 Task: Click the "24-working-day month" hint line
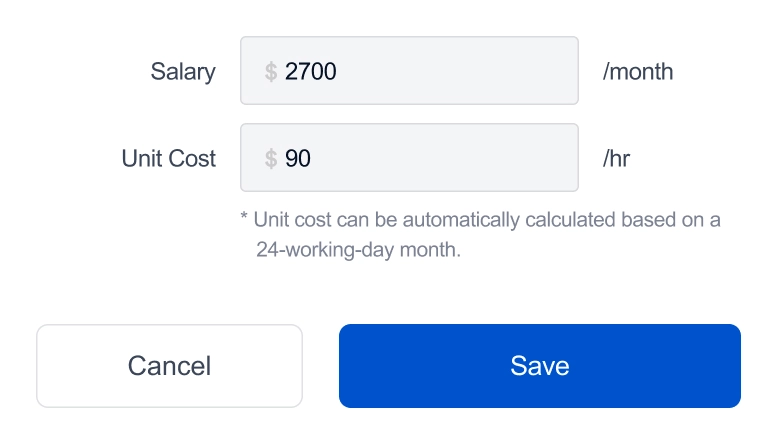[x=358, y=250]
